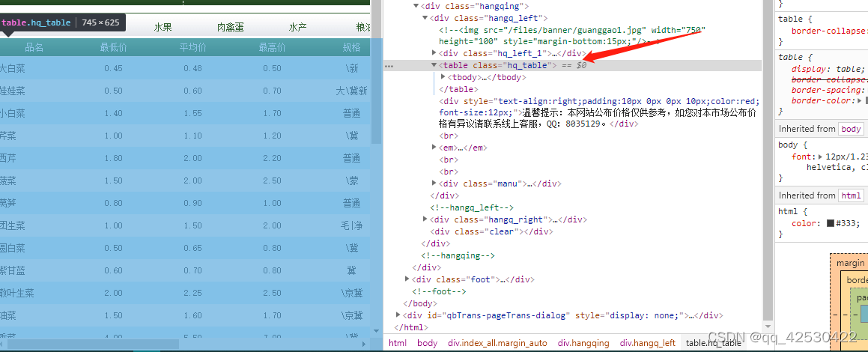Click the #333 color swatch in html rule
The width and height of the screenshot is (868, 352).
tap(831, 224)
